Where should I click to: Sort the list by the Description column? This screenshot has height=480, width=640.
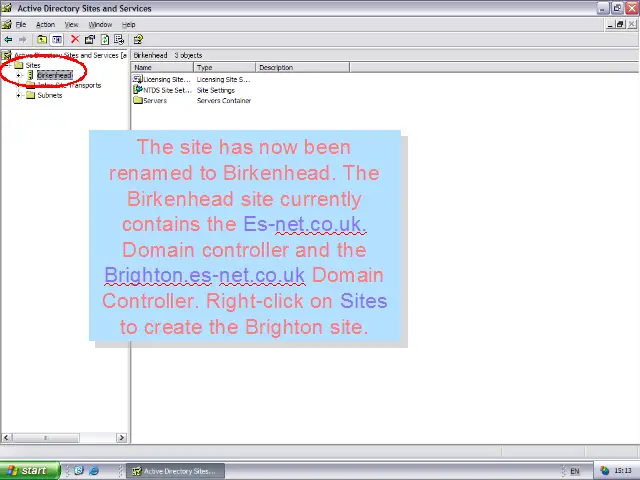(302, 67)
